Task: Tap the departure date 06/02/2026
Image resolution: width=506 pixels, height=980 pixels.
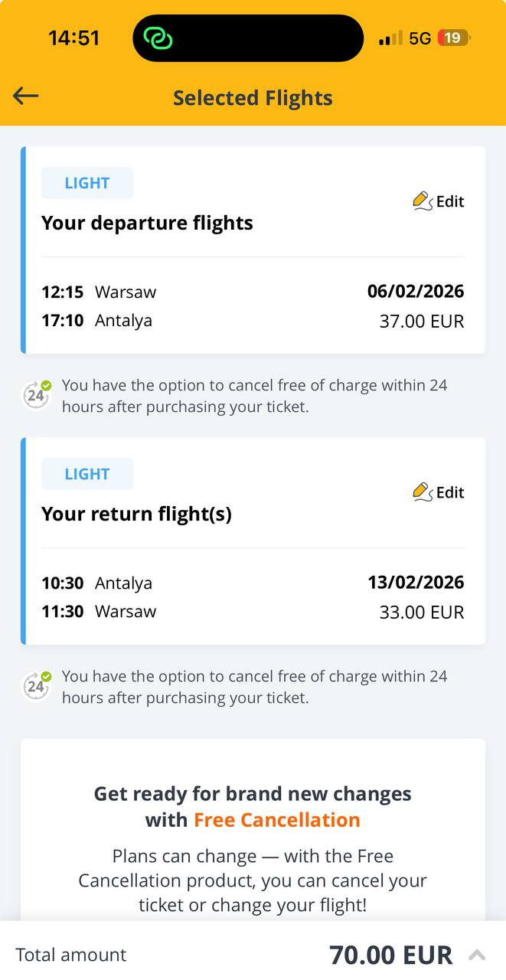Action: (x=416, y=291)
